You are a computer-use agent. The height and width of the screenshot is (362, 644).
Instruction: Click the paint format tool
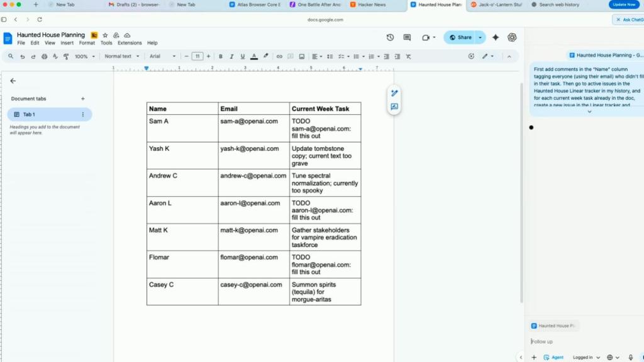[66, 56]
